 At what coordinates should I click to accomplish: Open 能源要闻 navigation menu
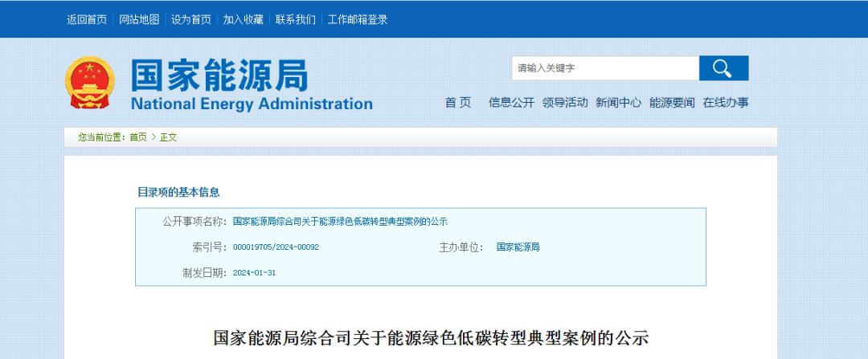tap(672, 102)
